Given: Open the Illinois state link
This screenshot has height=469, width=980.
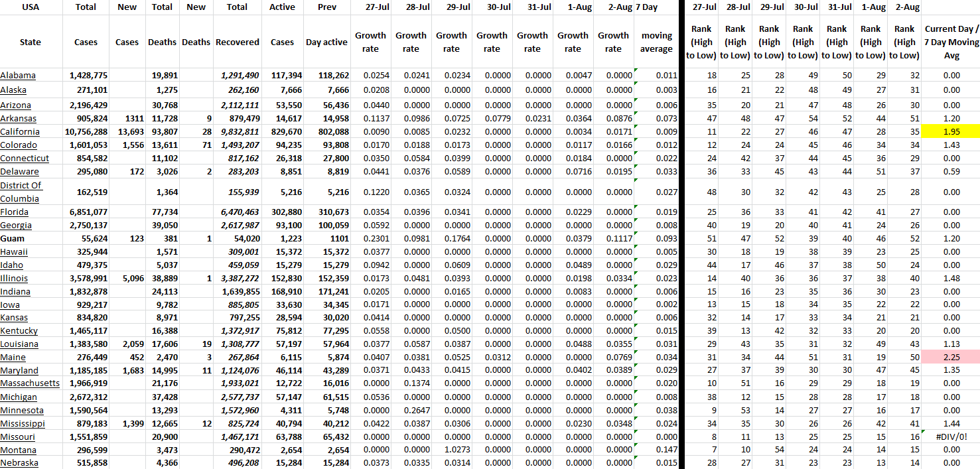Looking at the screenshot, I should (x=14, y=278).
